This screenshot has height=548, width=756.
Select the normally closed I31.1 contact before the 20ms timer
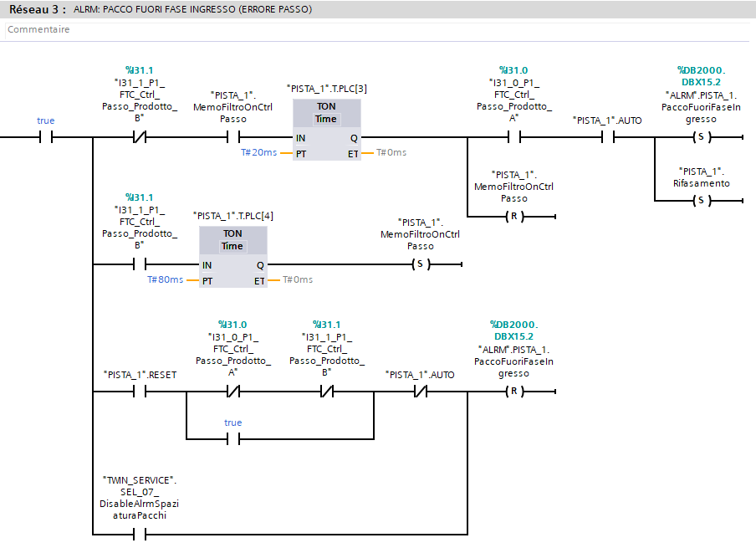pyautogui.click(x=140, y=137)
